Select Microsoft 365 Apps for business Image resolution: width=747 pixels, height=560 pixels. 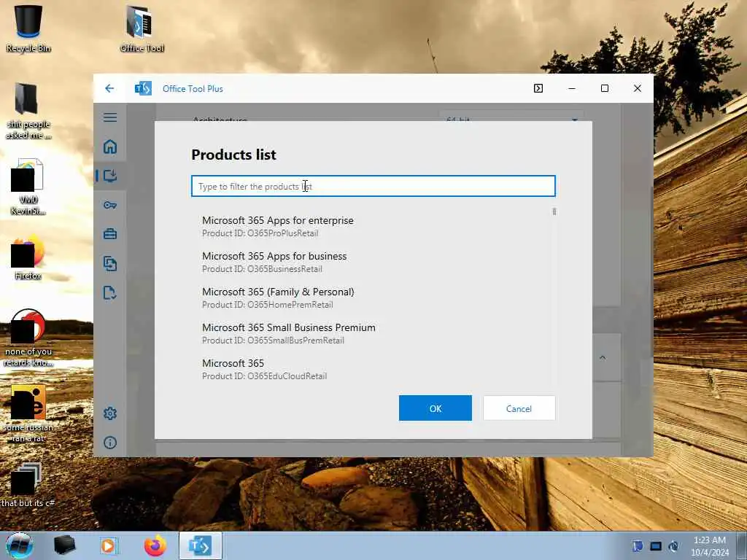point(373,262)
